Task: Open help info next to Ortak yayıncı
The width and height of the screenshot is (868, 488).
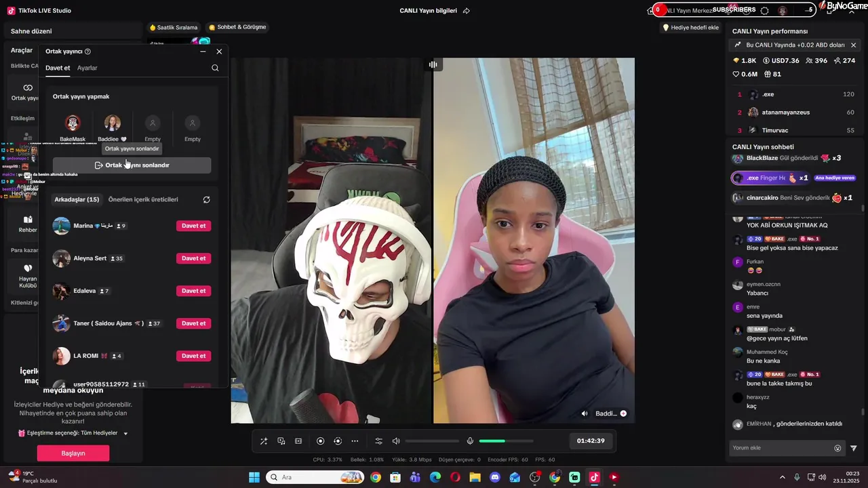Action: click(87, 52)
